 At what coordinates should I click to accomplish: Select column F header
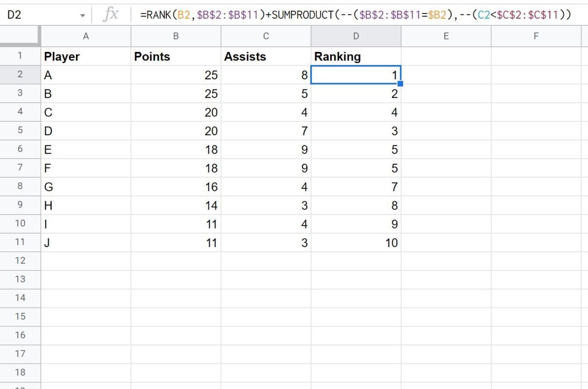[535, 36]
